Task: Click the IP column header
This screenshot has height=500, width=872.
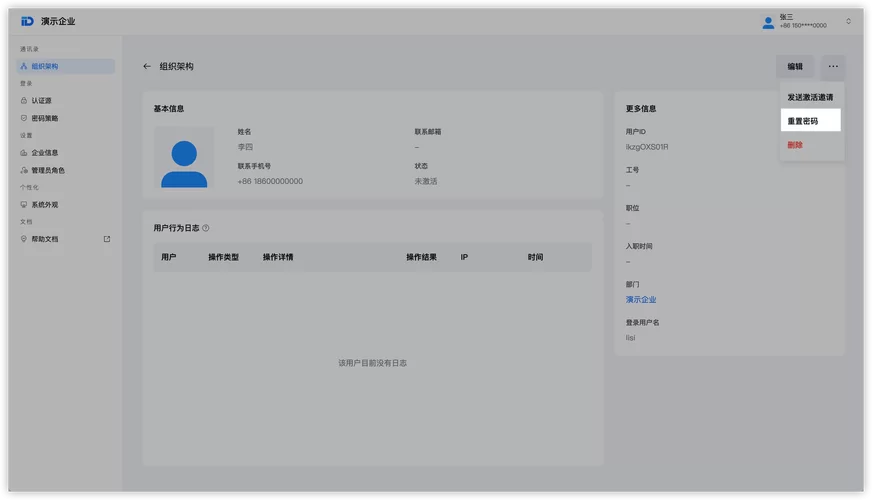Action: click(464, 257)
